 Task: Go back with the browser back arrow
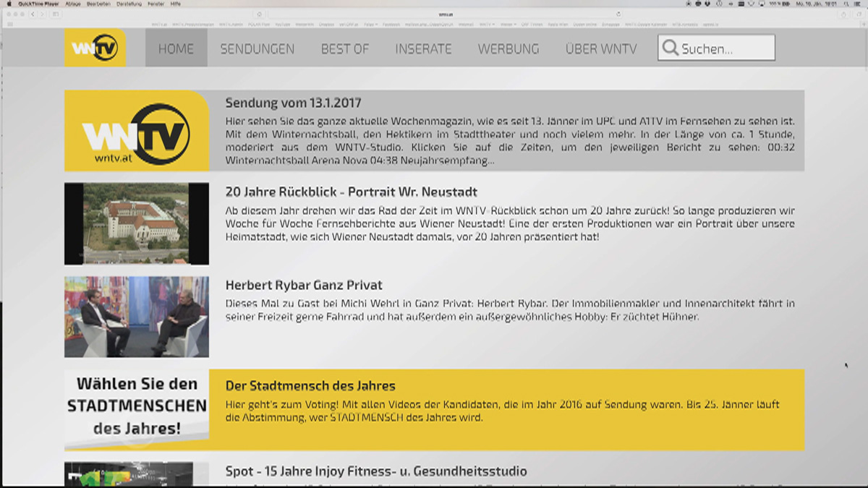[x=33, y=14]
